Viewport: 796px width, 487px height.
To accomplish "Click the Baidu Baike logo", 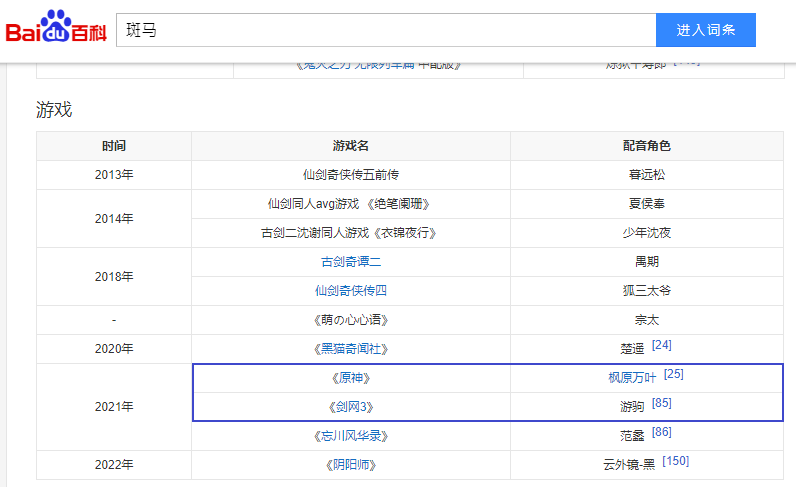I will pyautogui.click(x=56, y=27).
